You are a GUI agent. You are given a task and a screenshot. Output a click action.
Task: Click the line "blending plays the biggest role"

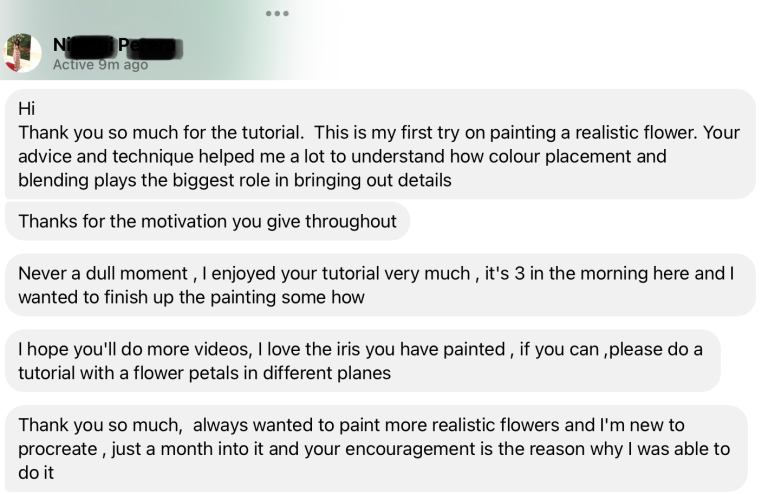click(x=235, y=181)
